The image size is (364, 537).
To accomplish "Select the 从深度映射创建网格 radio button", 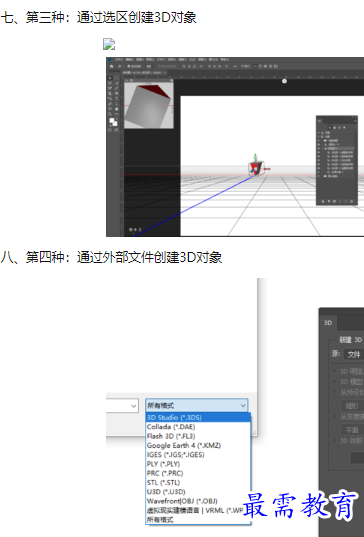I will click(334, 416).
